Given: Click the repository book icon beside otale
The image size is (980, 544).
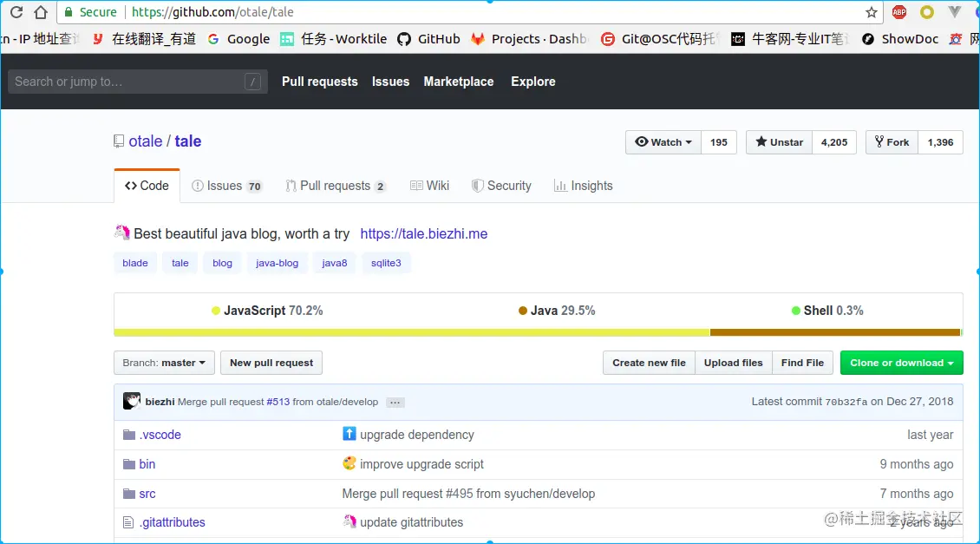Looking at the screenshot, I should [119, 141].
